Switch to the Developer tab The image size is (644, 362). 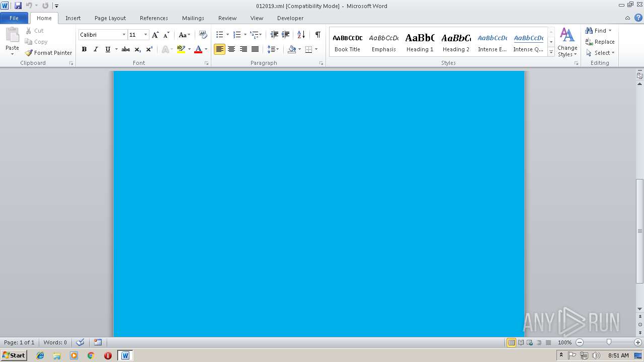click(290, 18)
